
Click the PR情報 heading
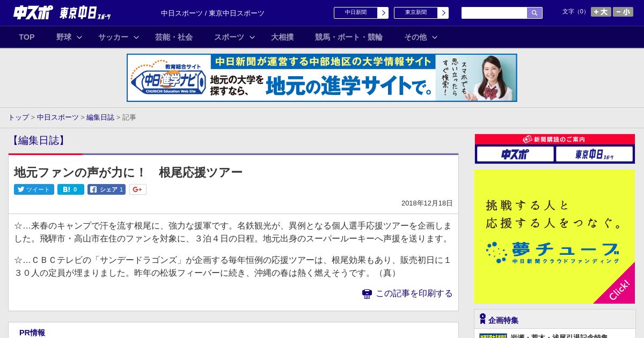pyautogui.click(x=32, y=333)
